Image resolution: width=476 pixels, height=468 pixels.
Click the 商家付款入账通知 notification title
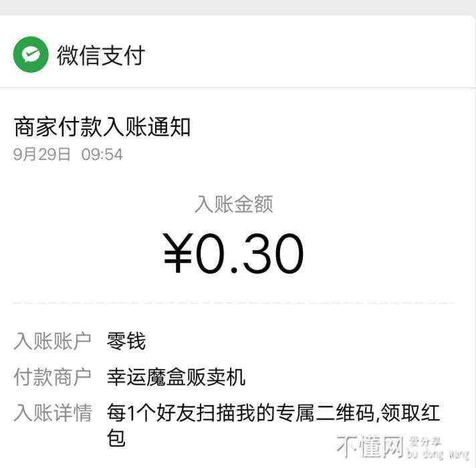tap(102, 127)
